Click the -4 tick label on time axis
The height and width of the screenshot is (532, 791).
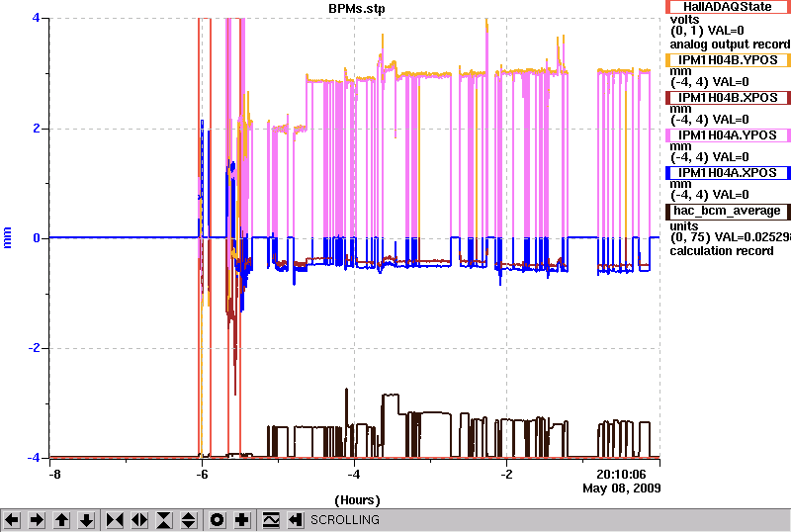point(354,475)
